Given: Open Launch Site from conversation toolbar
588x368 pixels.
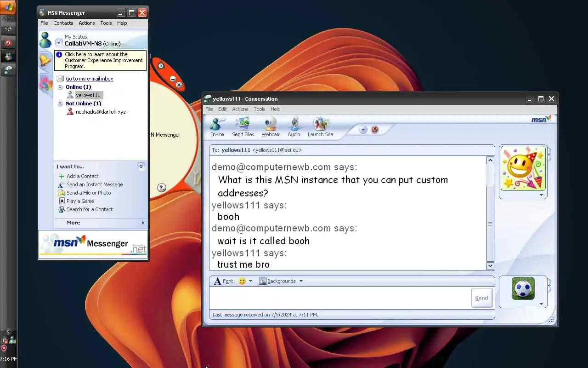Looking at the screenshot, I should (x=320, y=127).
